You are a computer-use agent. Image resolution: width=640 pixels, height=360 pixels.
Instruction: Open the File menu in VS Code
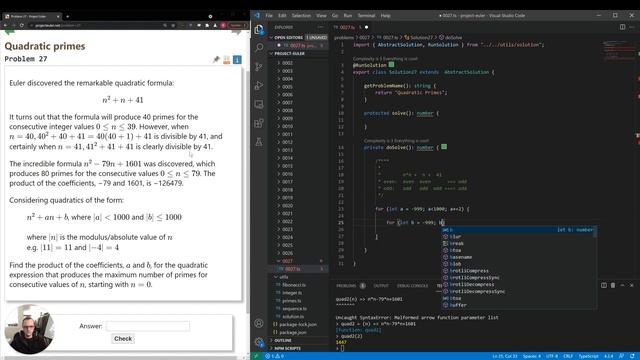(x=269, y=16)
